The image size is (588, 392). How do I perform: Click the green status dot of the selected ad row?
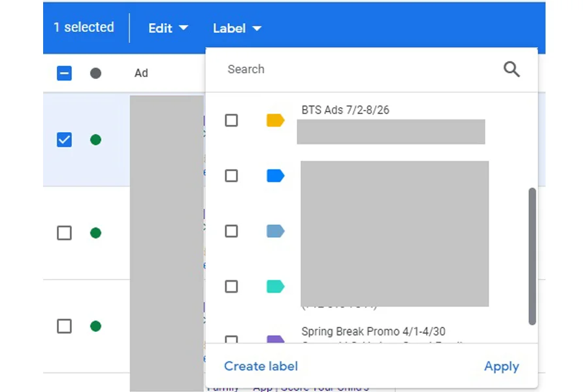(95, 140)
